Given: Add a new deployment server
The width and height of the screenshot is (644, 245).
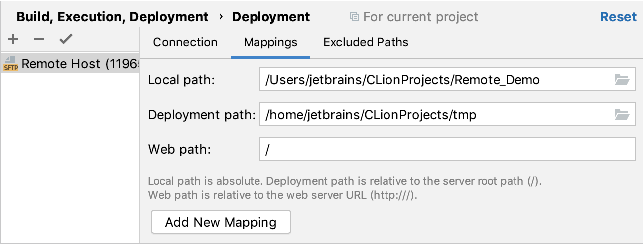Looking at the screenshot, I should pyautogui.click(x=14, y=39).
